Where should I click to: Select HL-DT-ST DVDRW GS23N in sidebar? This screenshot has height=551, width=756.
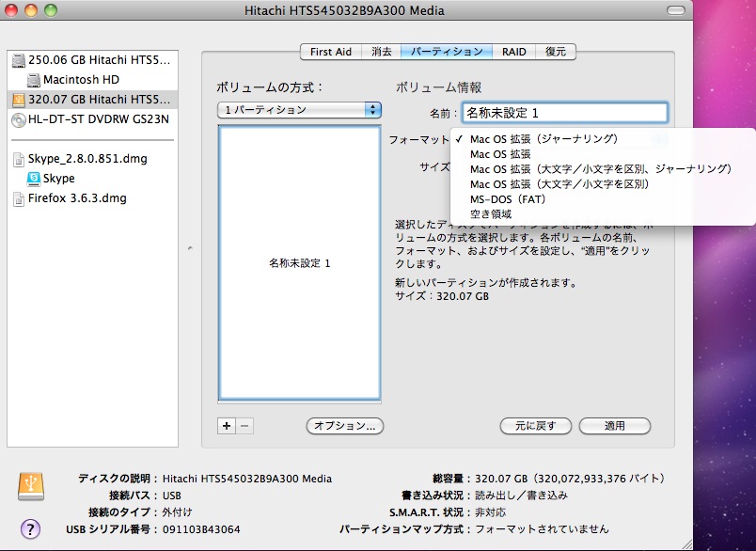(x=92, y=119)
